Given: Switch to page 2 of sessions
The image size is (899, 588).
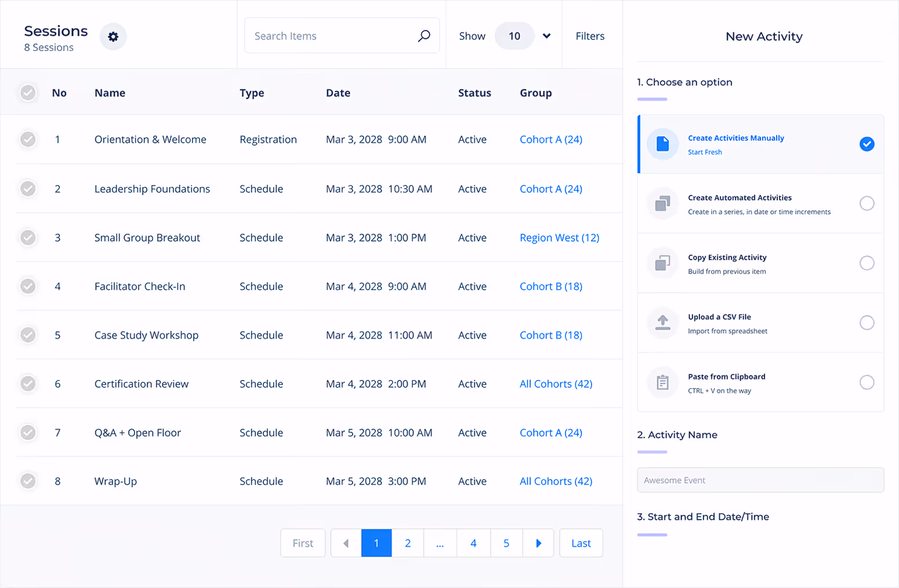Looking at the screenshot, I should [x=408, y=543].
